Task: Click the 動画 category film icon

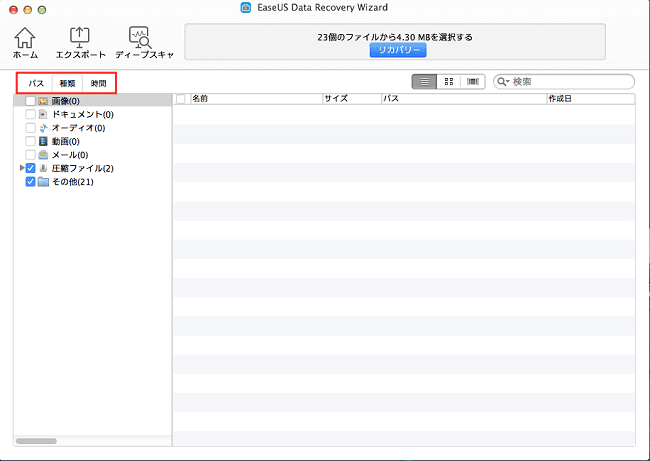Action: pyautogui.click(x=43, y=141)
